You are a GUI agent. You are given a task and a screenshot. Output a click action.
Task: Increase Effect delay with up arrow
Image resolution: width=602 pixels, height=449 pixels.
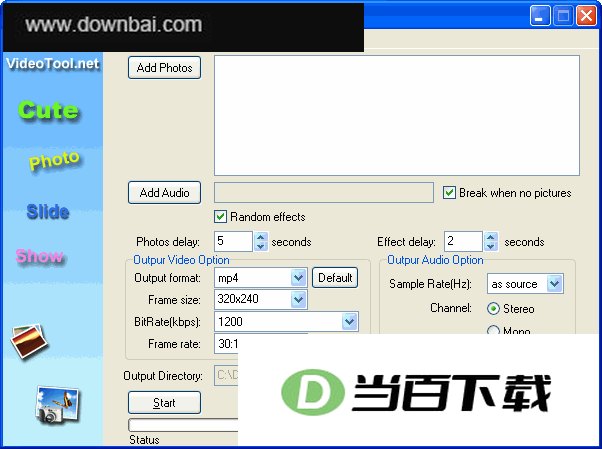click(491, 237)
